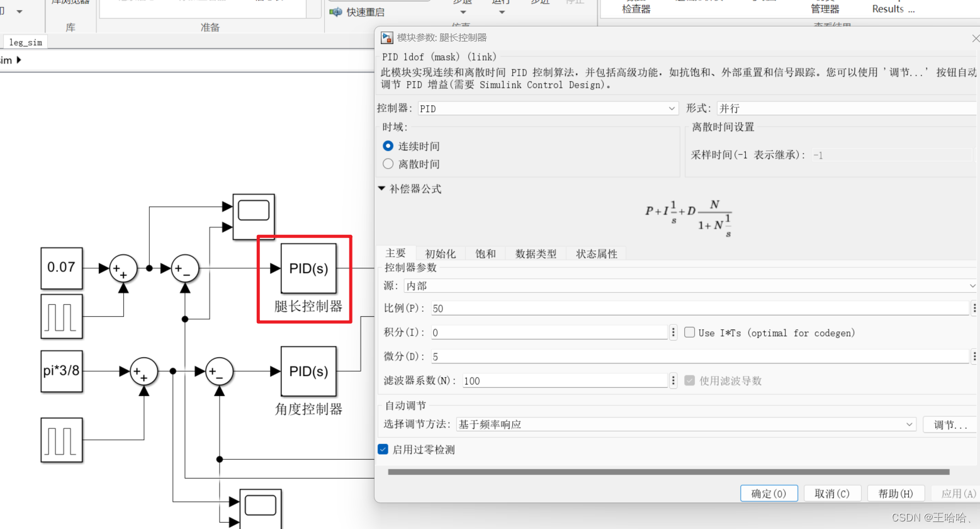
Task: Close the 模块参数 dialog
Action: (975, 38)
